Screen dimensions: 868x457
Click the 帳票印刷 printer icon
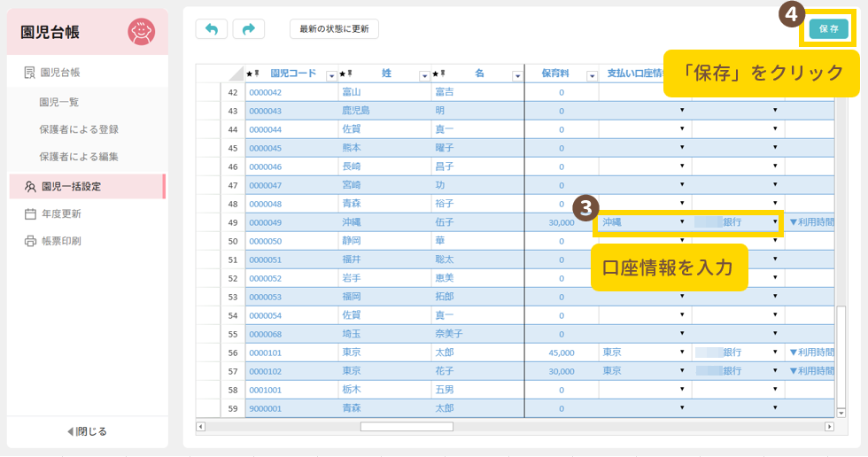click(x=29, y=241)
